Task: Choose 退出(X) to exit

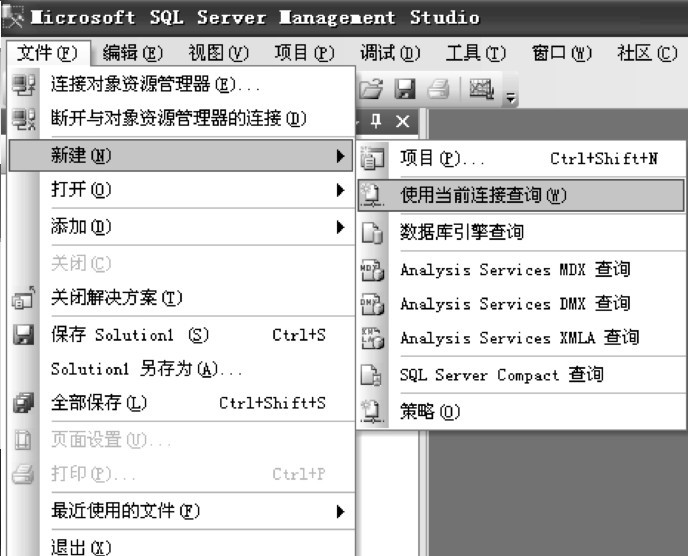Action: (181, 547)
